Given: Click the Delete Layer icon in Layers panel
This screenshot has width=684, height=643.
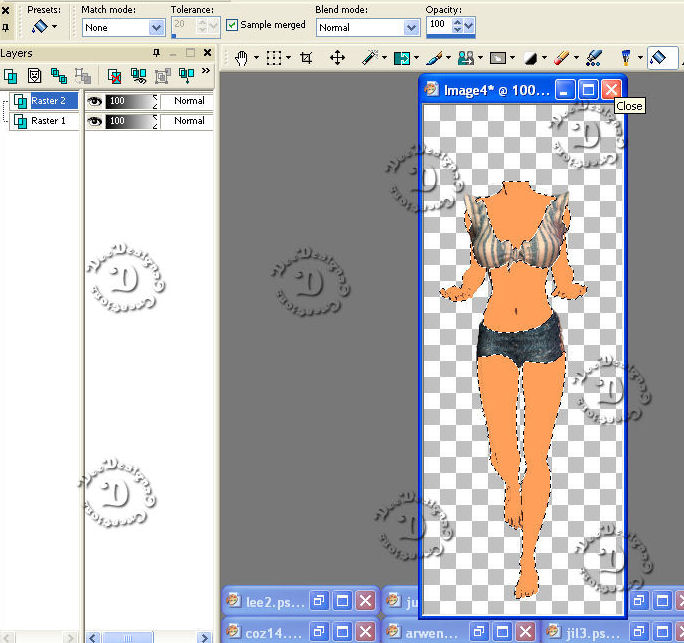Looking at the screenshot, I should (115, 75).
